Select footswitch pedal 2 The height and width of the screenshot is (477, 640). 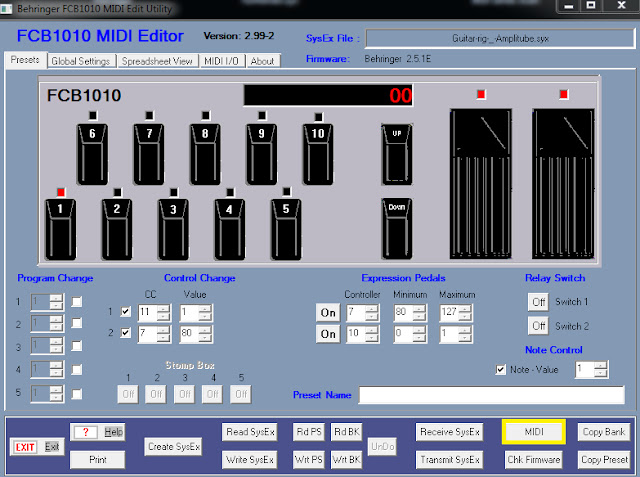117,229
